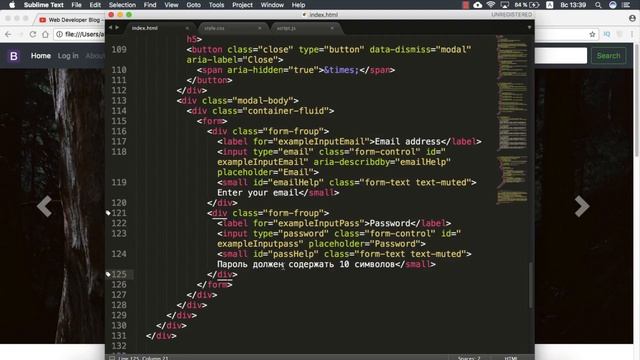Open the Edit menu

[x=95, y=5]
